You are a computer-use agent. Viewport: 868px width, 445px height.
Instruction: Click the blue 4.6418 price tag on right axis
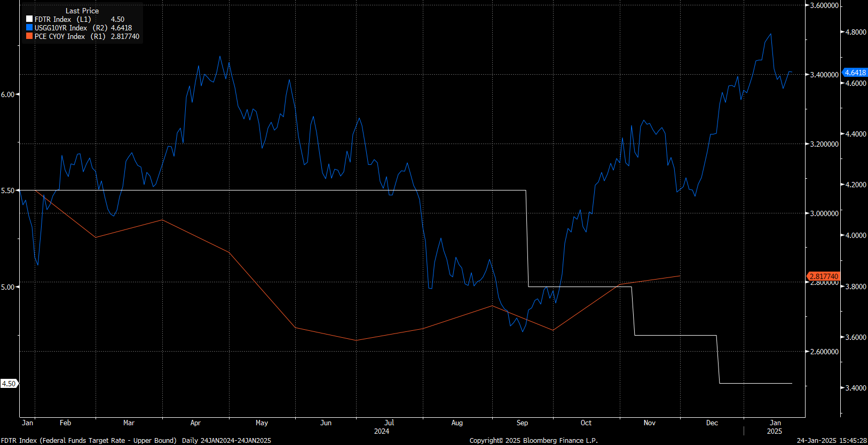click(855, 73)
